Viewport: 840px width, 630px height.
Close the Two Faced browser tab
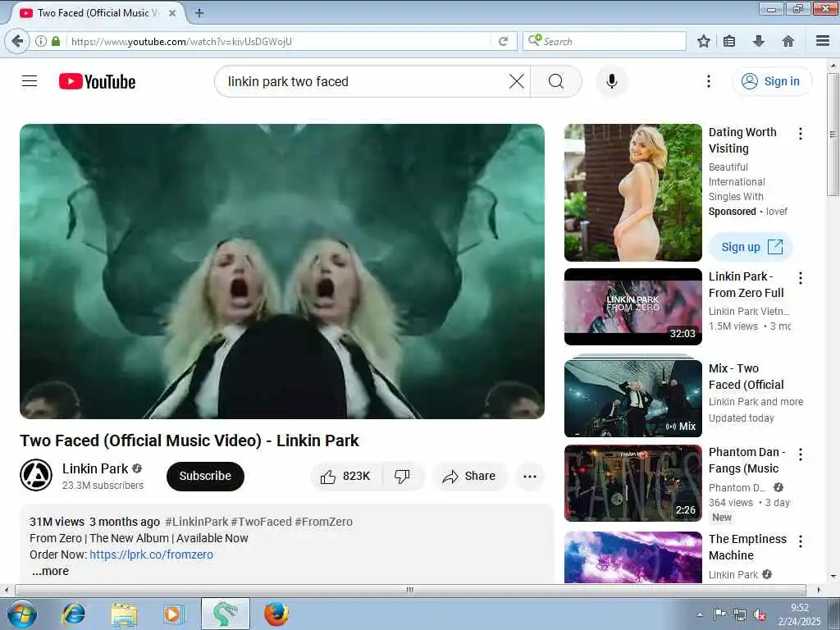tap(172, 13)
